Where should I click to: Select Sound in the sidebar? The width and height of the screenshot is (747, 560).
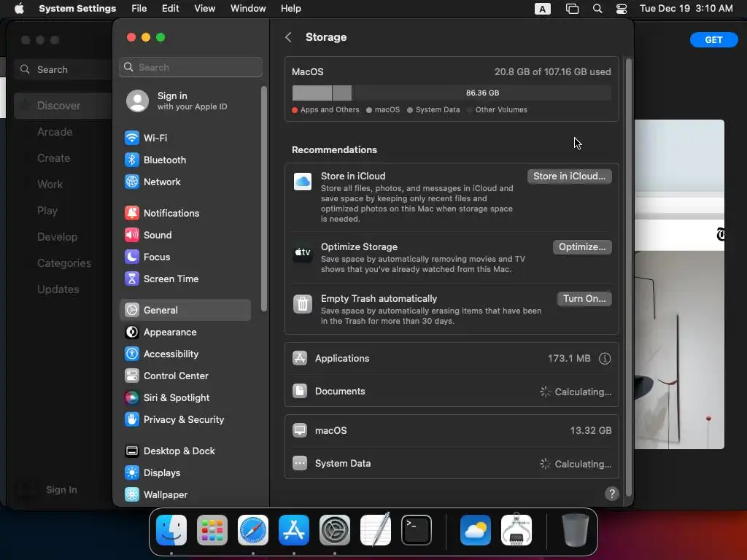(185, 236)
